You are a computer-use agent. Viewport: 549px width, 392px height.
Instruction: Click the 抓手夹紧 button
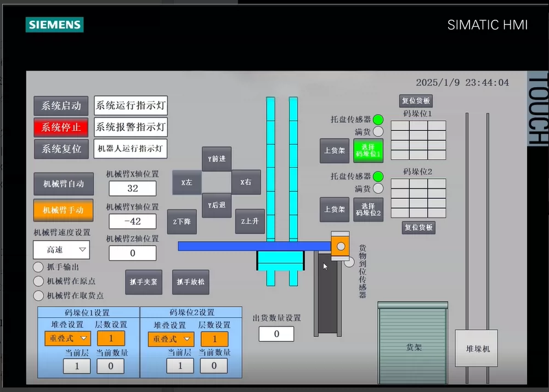click(x=144, y=282)
